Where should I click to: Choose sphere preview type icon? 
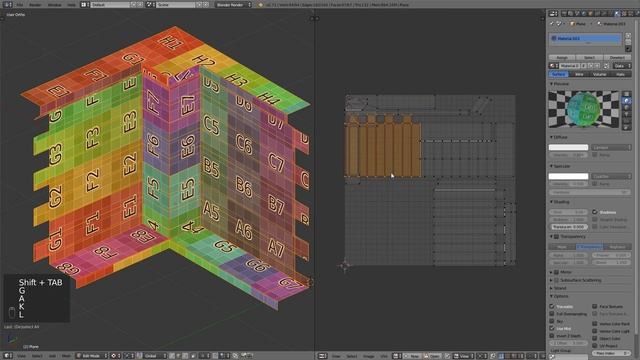click(x=627, y=100)
